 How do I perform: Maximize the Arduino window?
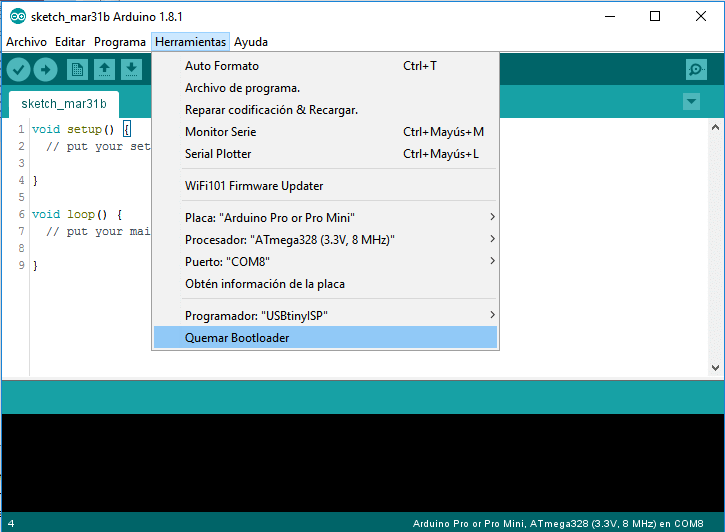(x=655, y=17)
